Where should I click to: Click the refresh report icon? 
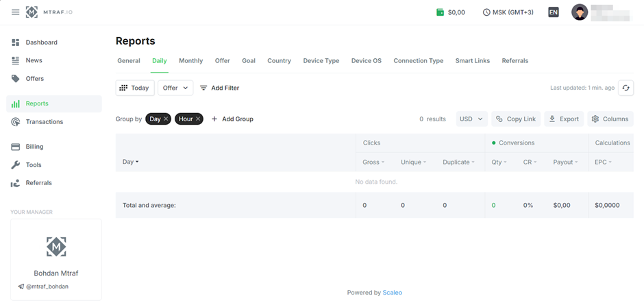[x=626, y=88]
